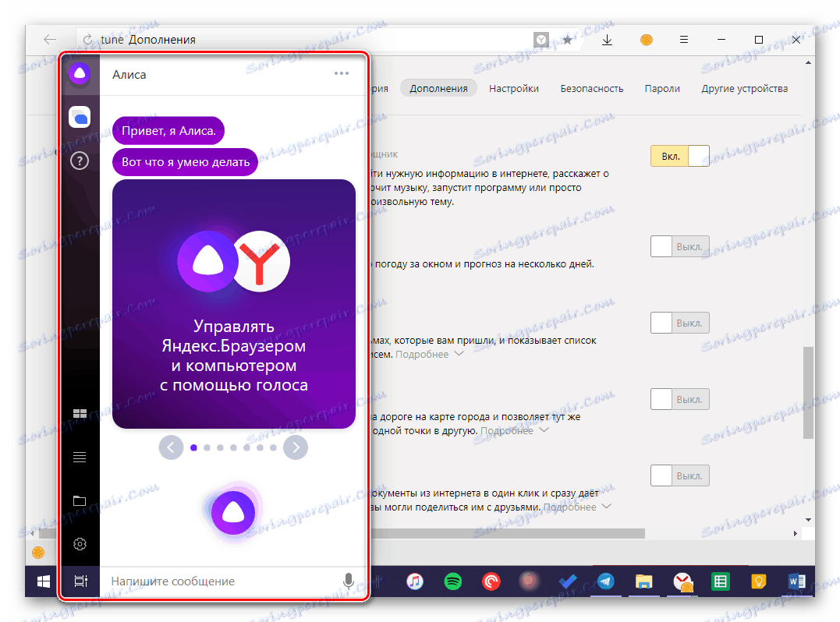Image resolution: width=840 pixels, height=622 pixels.
Task: Open the three-dots menu in Alisa header
Action: click(342, 73)
